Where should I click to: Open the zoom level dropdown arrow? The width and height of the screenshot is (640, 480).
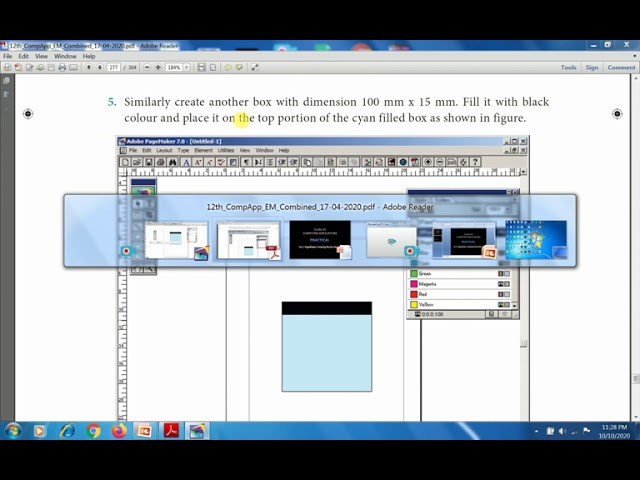coord(187,67)
